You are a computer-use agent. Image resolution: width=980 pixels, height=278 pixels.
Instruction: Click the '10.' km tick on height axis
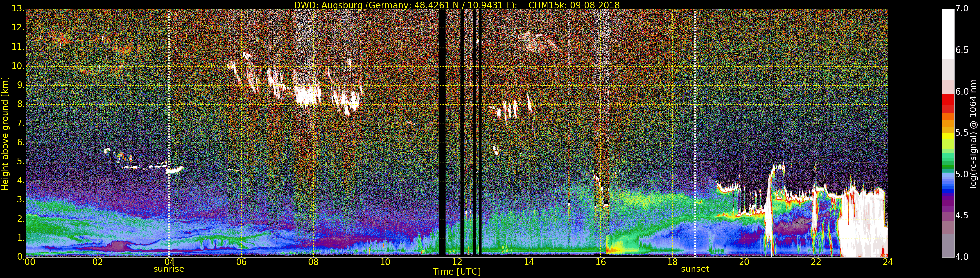(18, 66)
